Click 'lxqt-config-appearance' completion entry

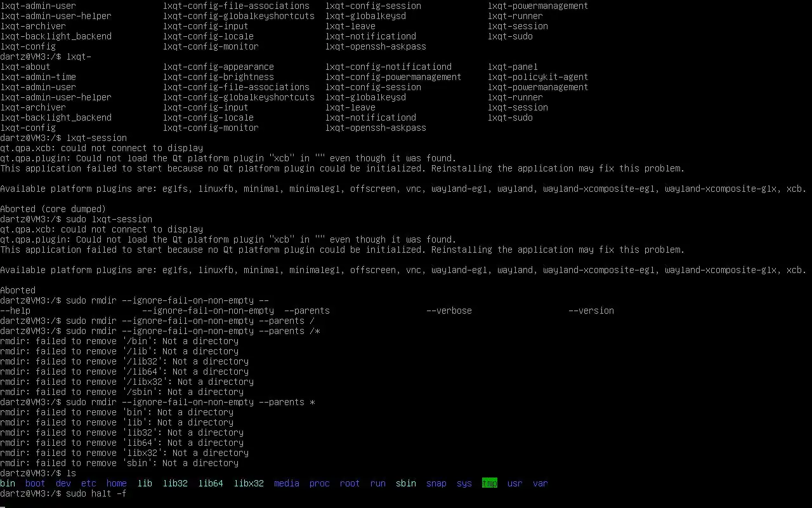click(x=218, y=67)
